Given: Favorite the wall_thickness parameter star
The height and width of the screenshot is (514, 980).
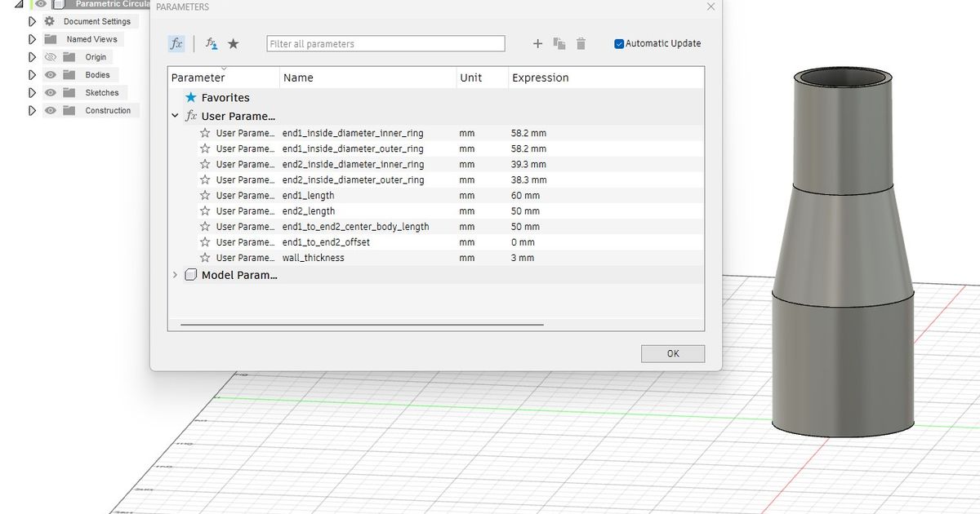Looking at the screenshot, I should point(205,258).
